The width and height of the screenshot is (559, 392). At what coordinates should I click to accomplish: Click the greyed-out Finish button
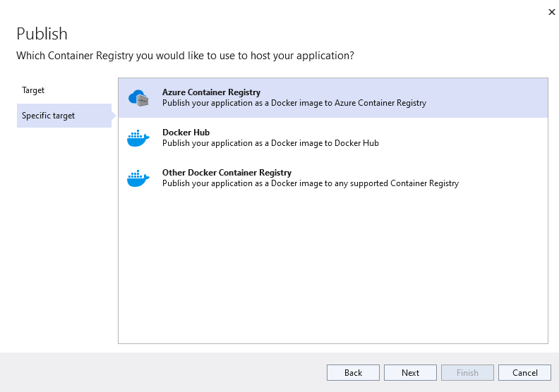coord(467,373)
